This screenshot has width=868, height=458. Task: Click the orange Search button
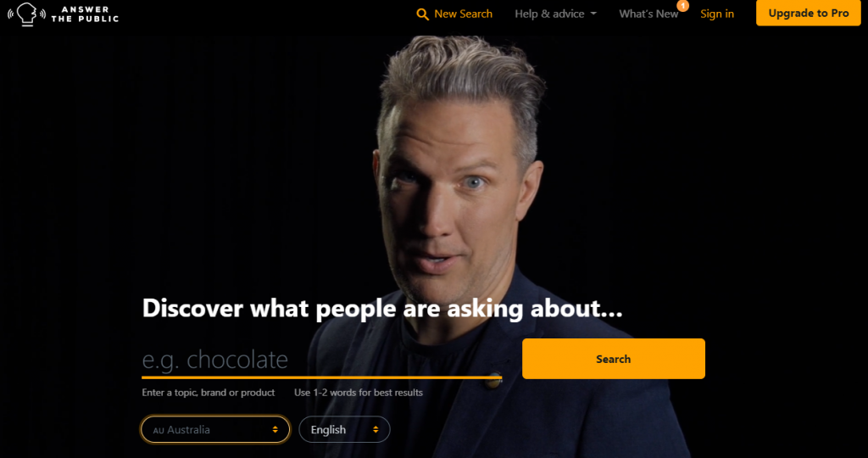click(614, 359)
